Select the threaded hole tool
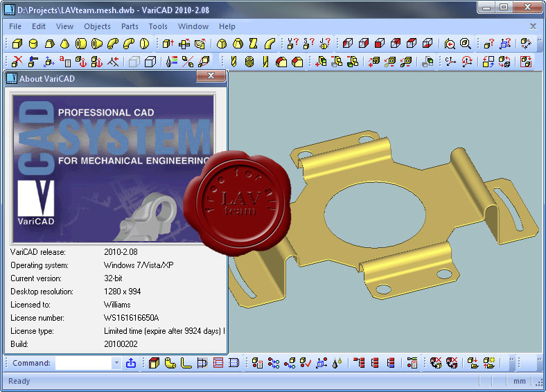Screen dimensions: 546x392 [249, 62]
